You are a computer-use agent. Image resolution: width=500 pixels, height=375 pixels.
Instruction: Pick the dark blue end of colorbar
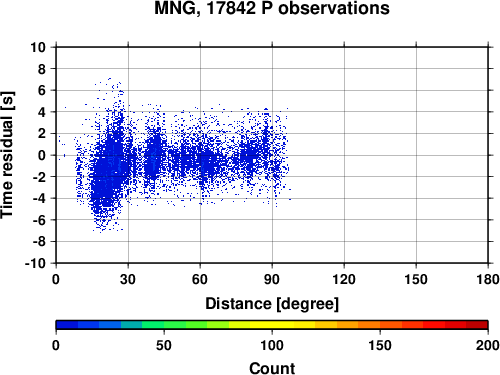tap(67, 325)
